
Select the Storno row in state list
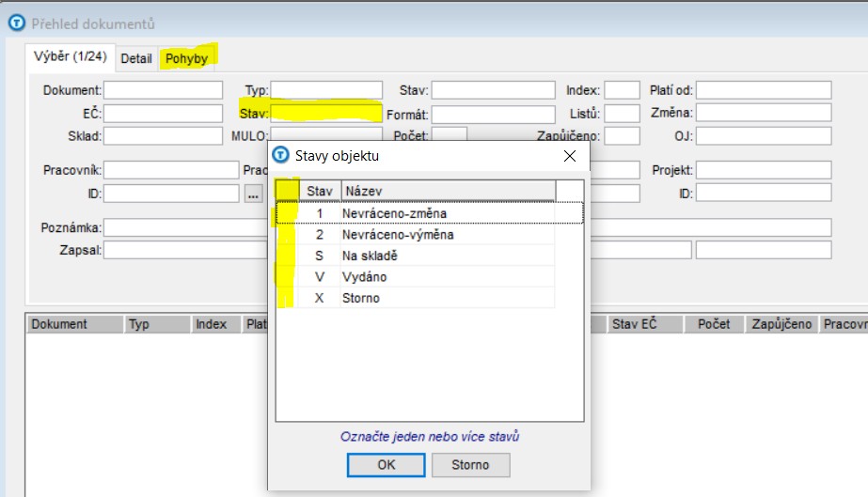(x=415, y=298)
